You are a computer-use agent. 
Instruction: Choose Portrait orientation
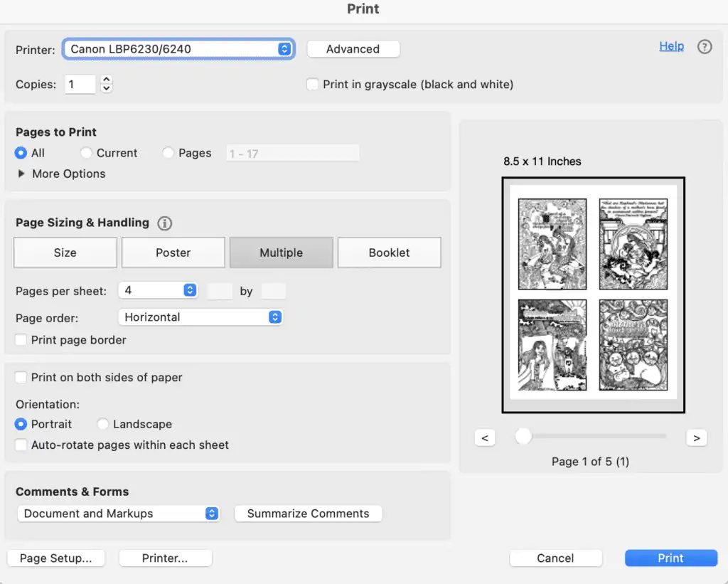pyautogui.click(x=21, y=424)
